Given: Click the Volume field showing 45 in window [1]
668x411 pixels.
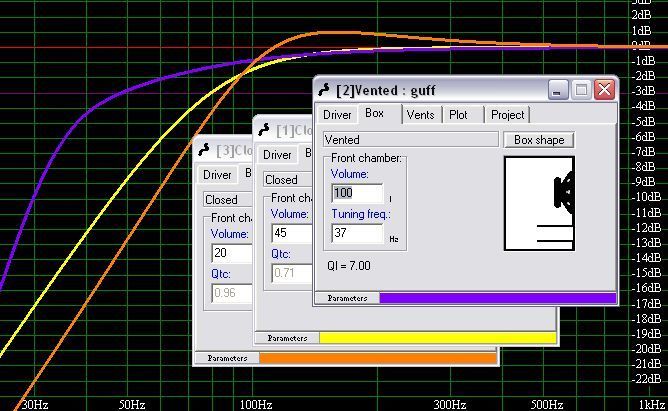Looking at the screenshot, I should 292,233.
